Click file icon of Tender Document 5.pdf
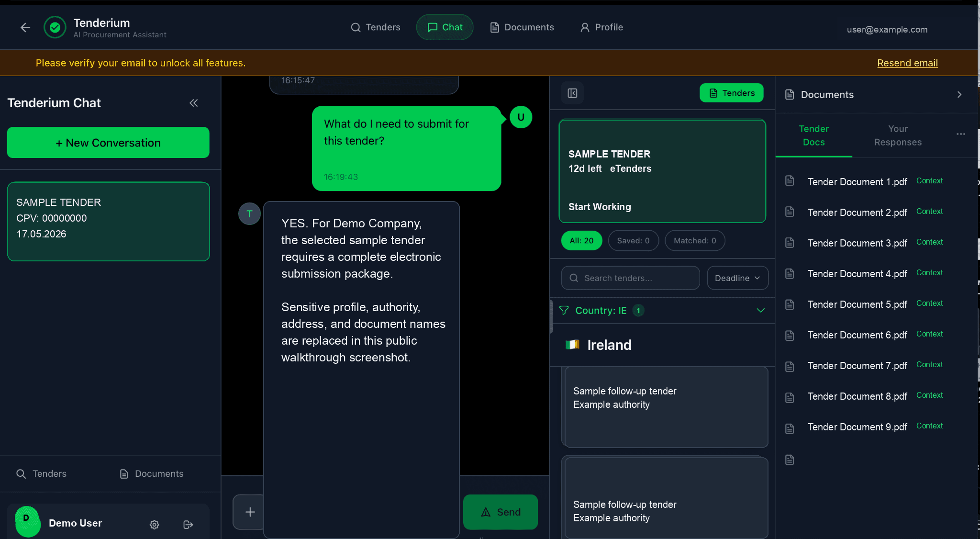 coord(790,304)
